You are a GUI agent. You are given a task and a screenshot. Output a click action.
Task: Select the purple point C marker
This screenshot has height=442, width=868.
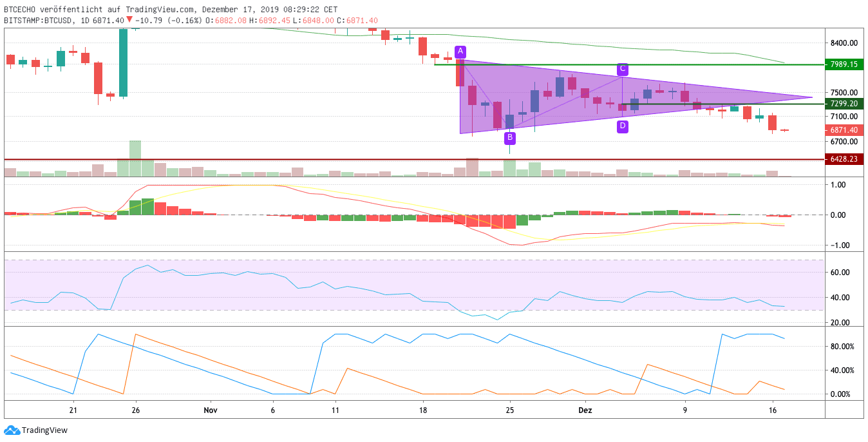(623, 68)
